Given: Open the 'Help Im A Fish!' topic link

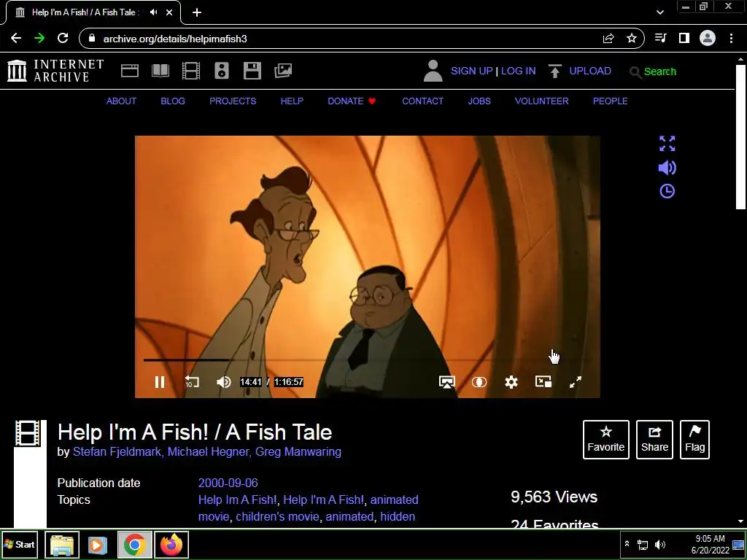Looking at the screenshot, I should pyautogui.click(x=237, y=499).
